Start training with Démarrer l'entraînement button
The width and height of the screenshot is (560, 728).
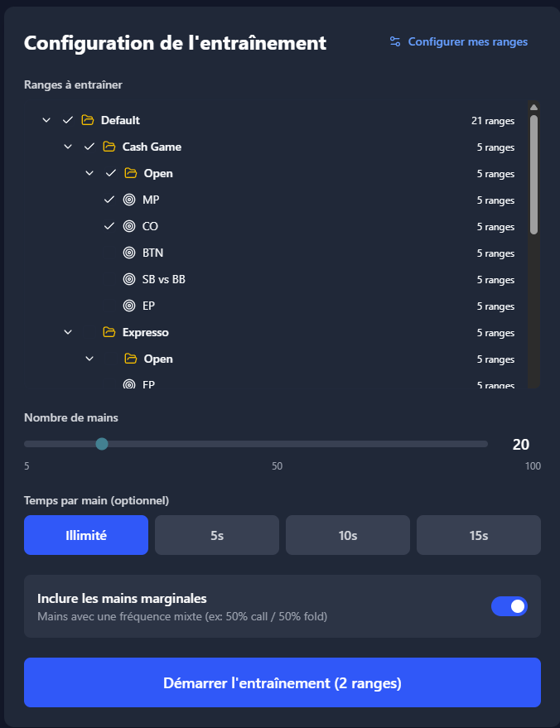(282, 682)
